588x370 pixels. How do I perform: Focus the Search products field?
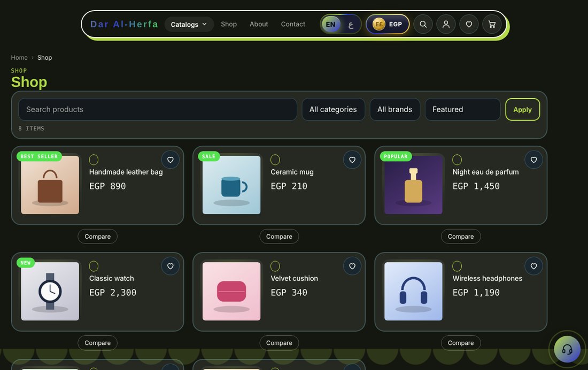click(x=158, y=109)
